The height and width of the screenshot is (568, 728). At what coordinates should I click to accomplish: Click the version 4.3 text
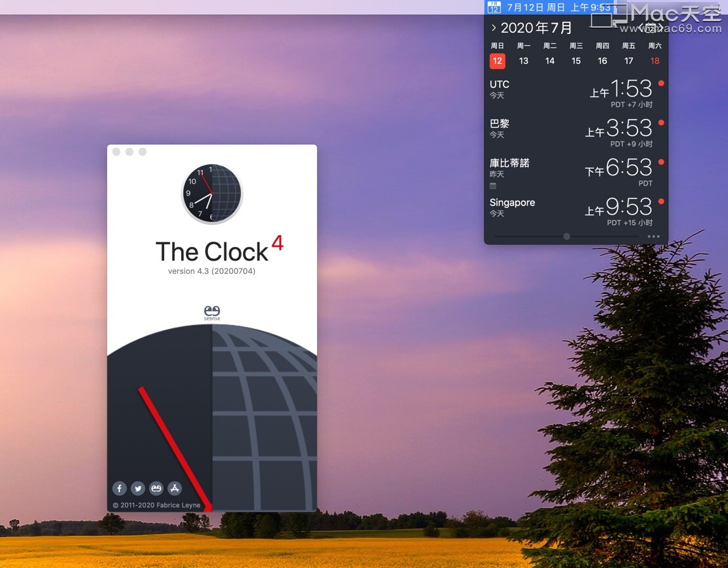pos(211,271)
